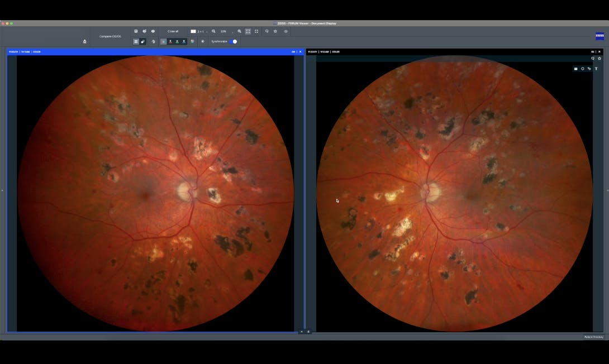The image size is (609, 364).
Task: Open the Patient Directory at bottom right
Action: click(x=593, y=337)
